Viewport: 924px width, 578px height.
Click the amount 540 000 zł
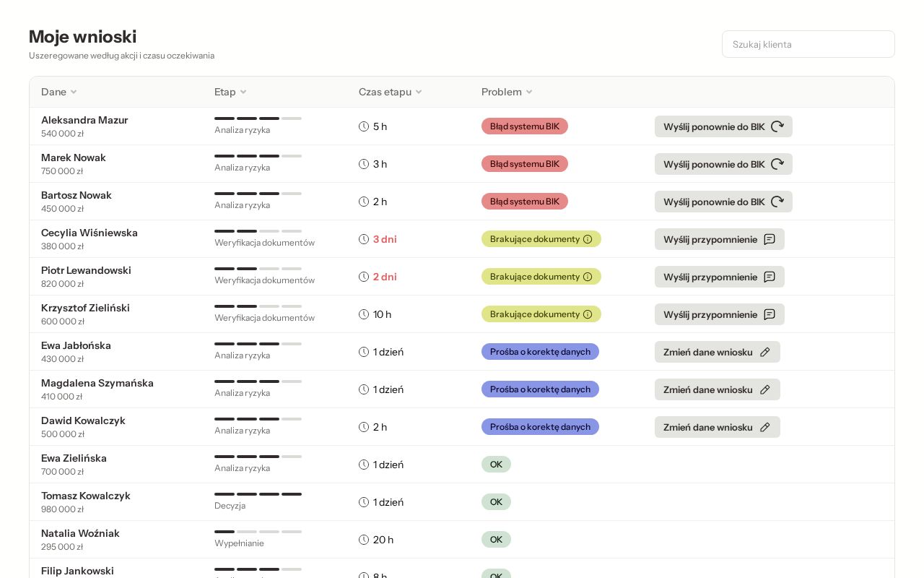pyautogui.click(x=63, y=134)
